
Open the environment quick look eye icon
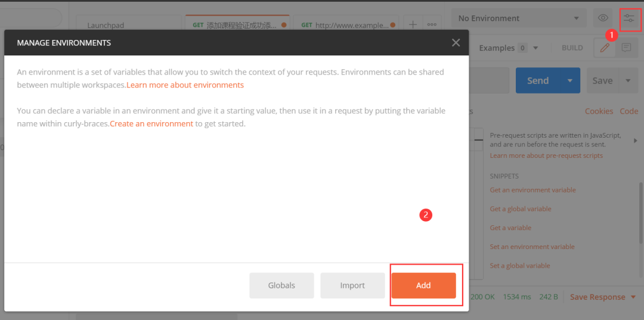[x=603, y=18]
